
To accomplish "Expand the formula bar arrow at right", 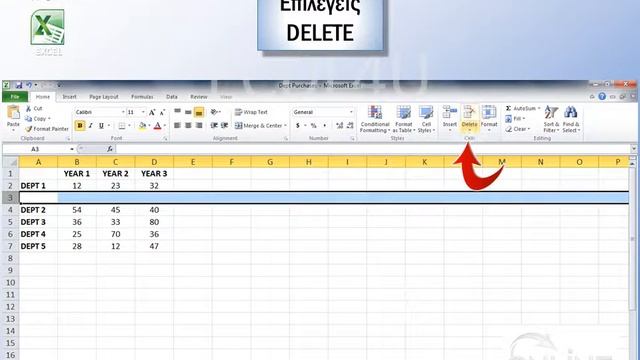I will (633, 149).
